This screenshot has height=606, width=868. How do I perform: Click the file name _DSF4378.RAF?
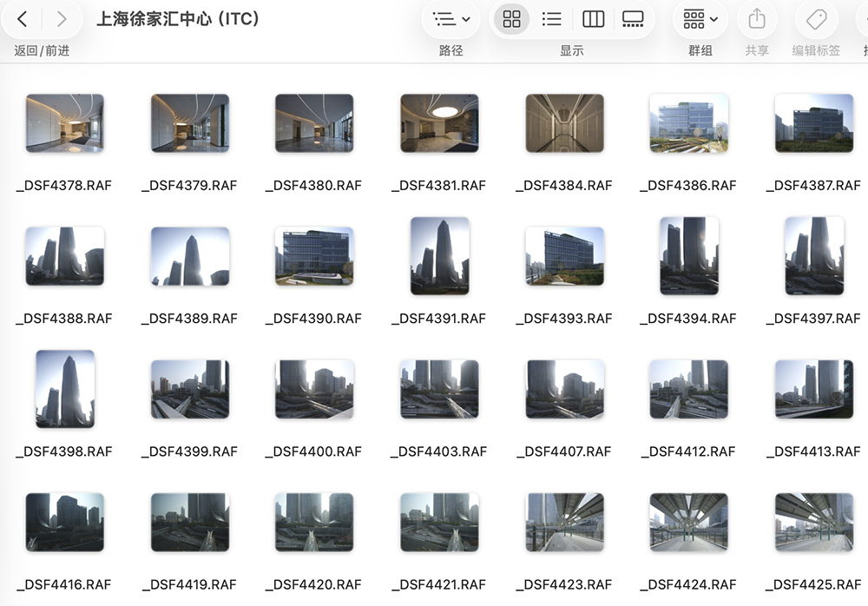[64, 186]
